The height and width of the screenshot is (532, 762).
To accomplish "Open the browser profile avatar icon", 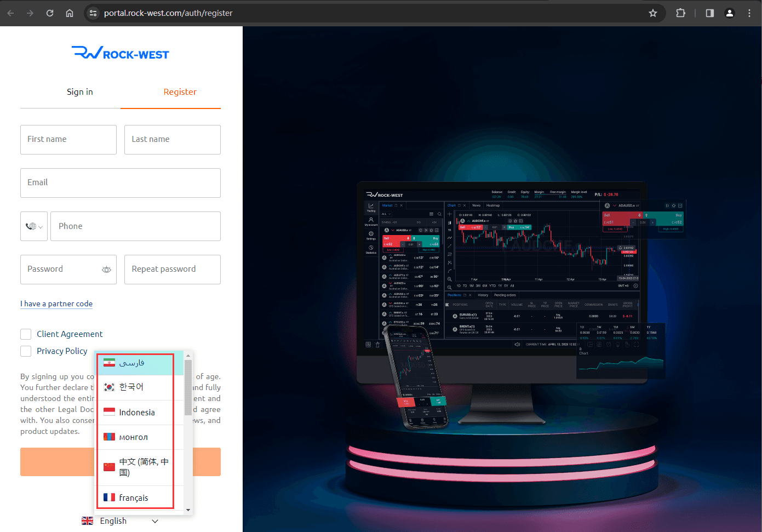I will 730,13.
